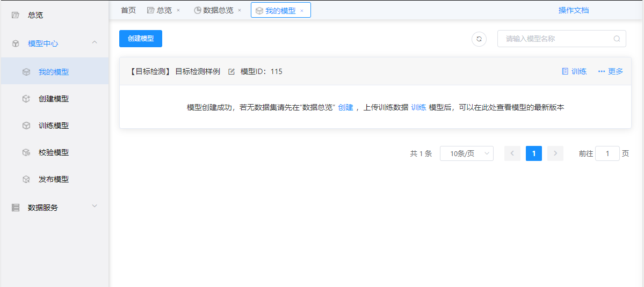Focus the 请输入模型名称 search field
Viewport: 644px width, 287px height.
point(562,39)
